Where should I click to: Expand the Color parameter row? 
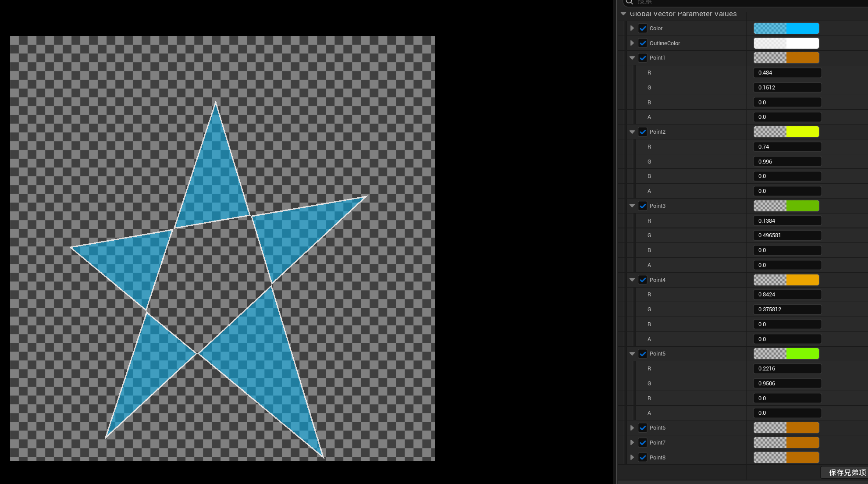[x=632, y=28]
